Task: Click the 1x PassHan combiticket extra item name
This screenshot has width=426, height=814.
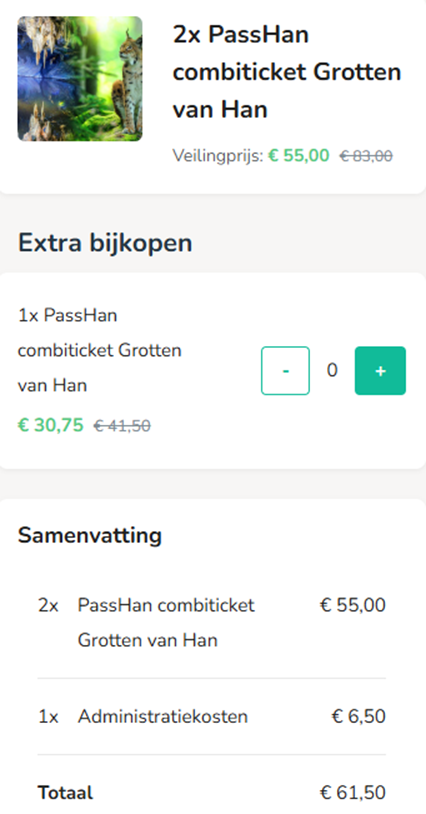Action: coord(100,350)
